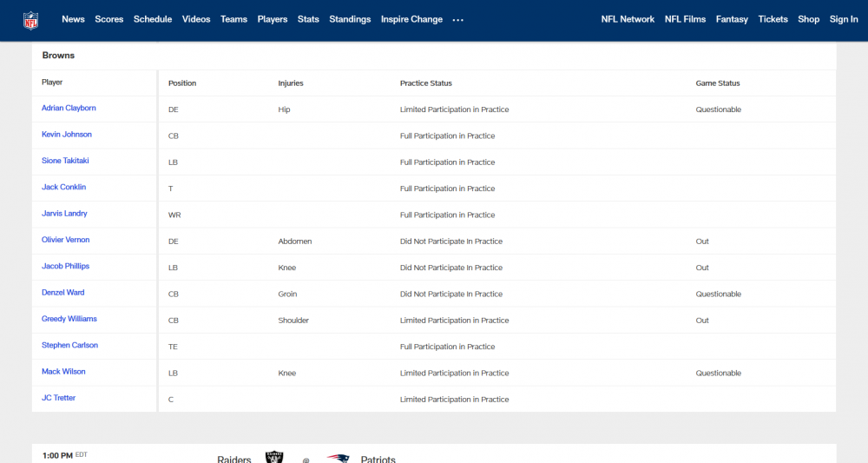Click the Position column header

(182, 83)
